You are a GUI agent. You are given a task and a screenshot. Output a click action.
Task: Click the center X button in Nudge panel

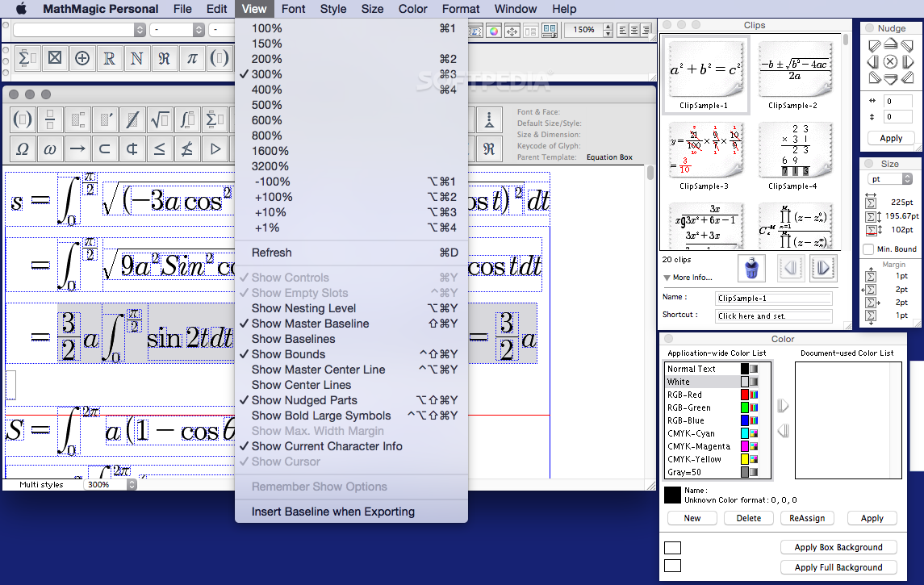890,61
